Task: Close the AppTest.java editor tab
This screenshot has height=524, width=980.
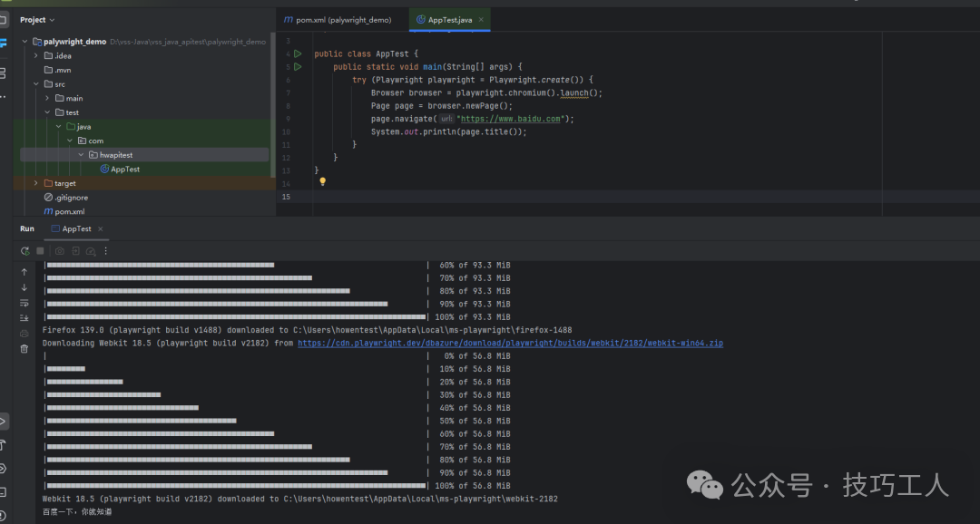Action: pos(481,19)
